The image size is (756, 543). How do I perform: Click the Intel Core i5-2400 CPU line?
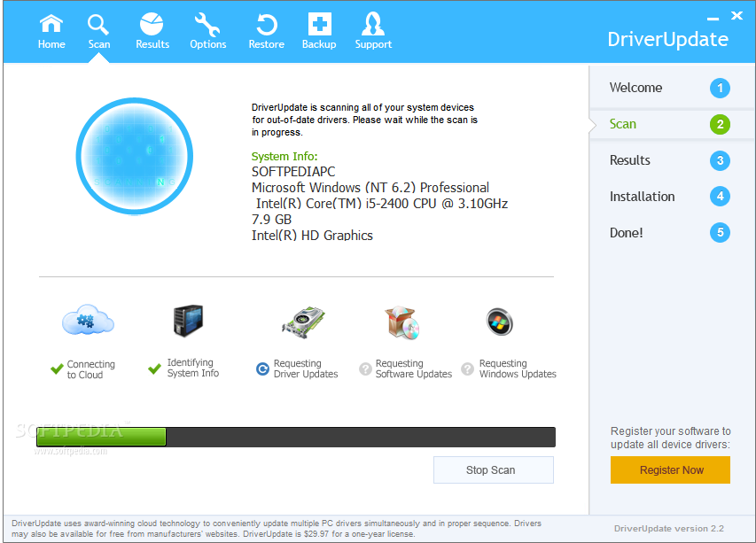pos(381,204)
